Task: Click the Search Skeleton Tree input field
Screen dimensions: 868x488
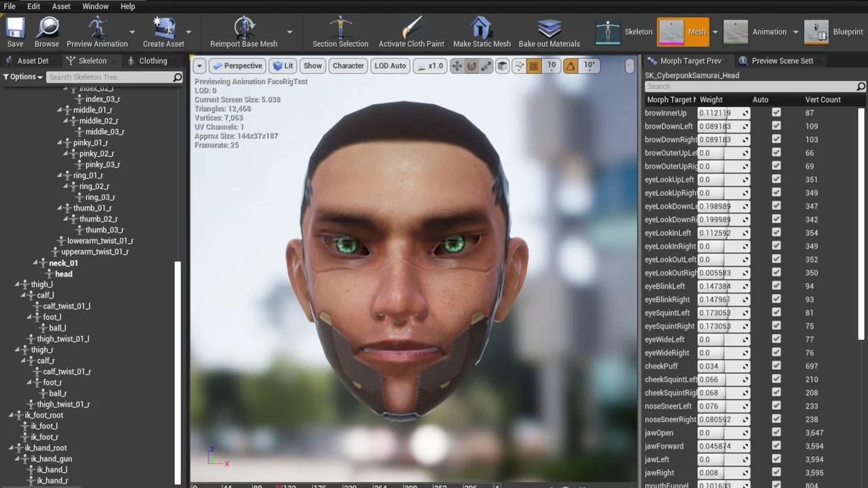Action: [x=108, y=77]
